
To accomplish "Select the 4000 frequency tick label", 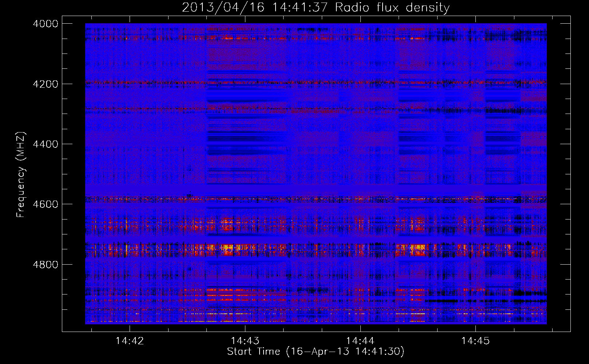I will pyautogui.click(x=46, y=24).
